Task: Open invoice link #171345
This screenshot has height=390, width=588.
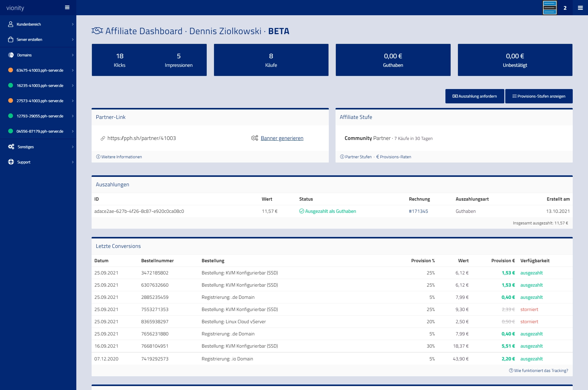Action: 418,211
